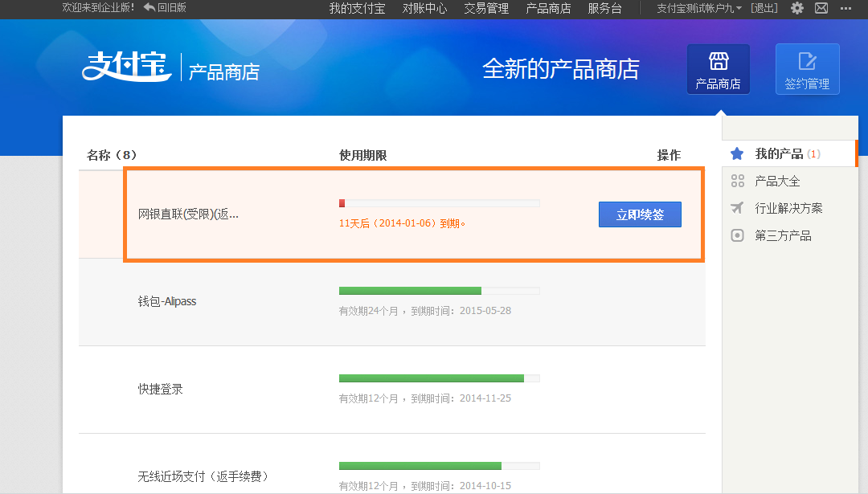Click the expiry date text 2015-05-28
This screenshot has width=868, height=494.
pos(485,311)
